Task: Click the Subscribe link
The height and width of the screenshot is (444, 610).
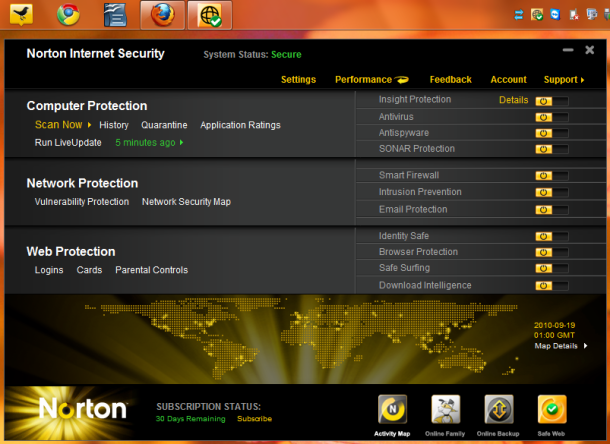Action: click(x=254, y=419)
